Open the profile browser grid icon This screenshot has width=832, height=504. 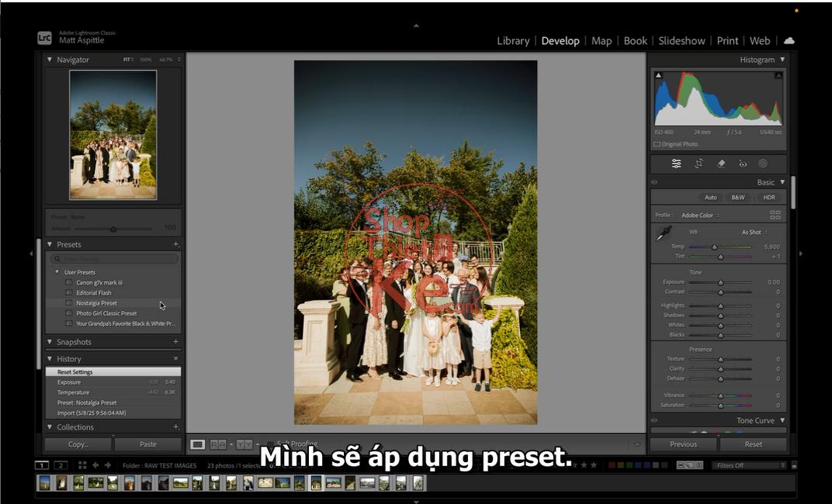(775, 215)
